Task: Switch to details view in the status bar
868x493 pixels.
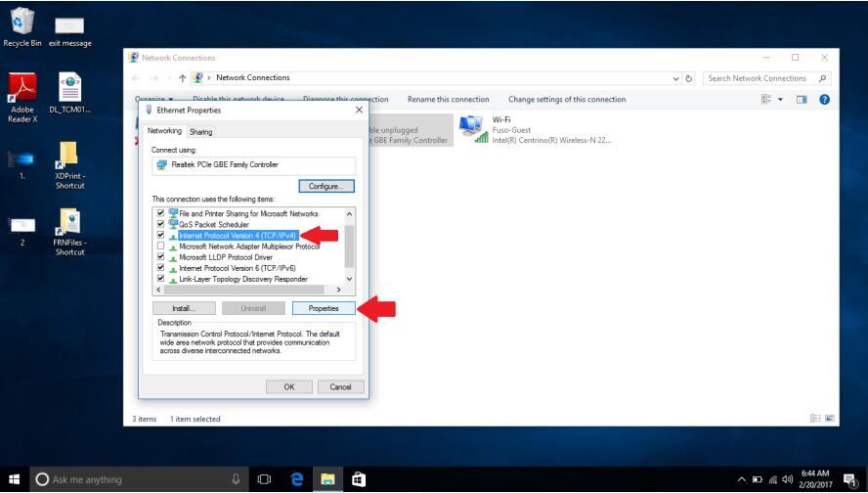Action: point(815,419)
